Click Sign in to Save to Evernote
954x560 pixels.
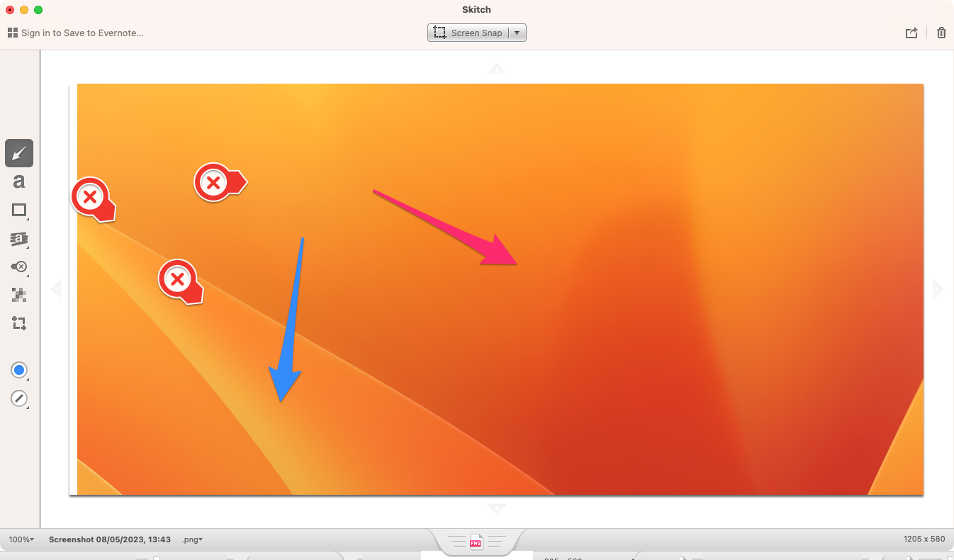click(x=82, y=33)
